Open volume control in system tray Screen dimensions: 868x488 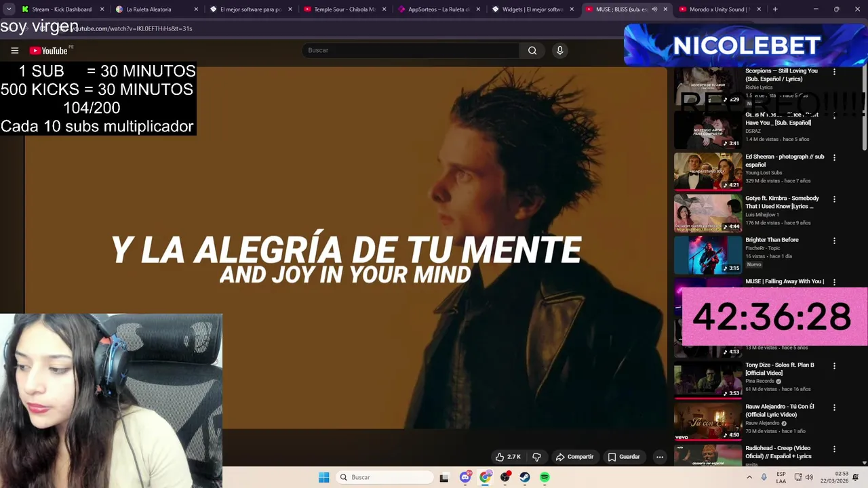tap(810, 477)
